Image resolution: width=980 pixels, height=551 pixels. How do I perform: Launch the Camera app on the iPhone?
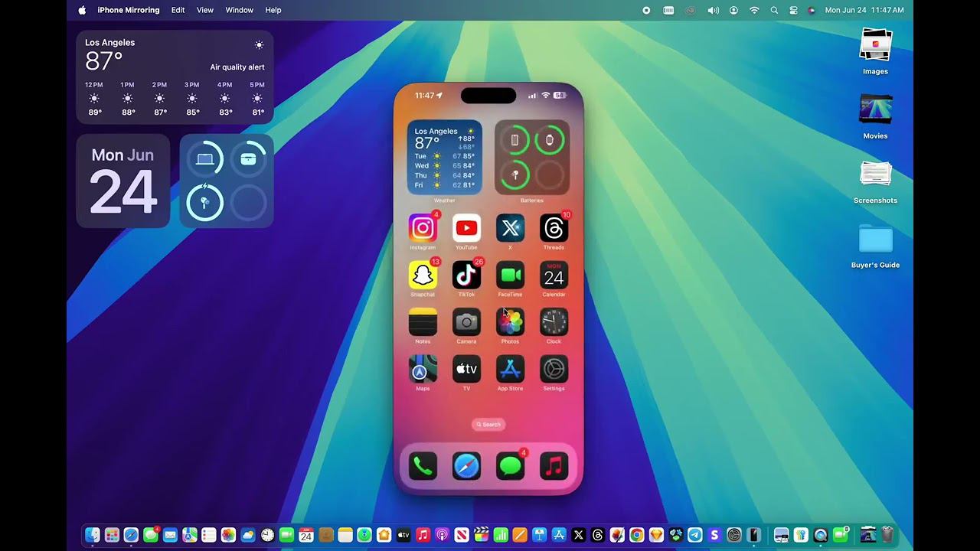(466, 322)
